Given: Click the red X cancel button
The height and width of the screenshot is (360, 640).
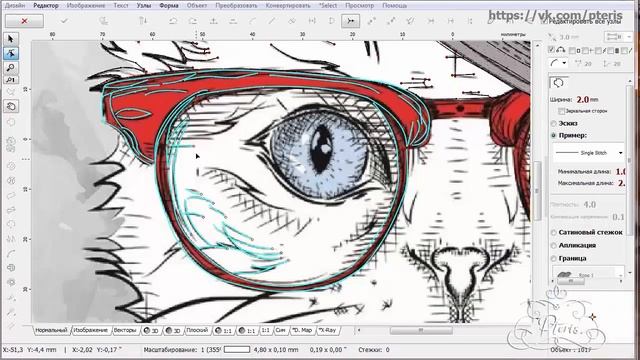Looking at the screenshot, I should 24,21.
